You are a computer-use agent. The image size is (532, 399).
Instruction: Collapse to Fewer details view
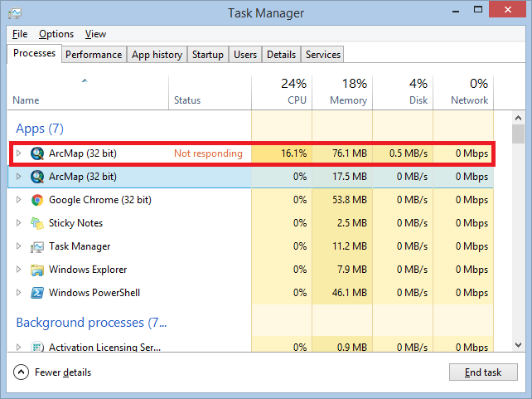click(x=52, y=372)
